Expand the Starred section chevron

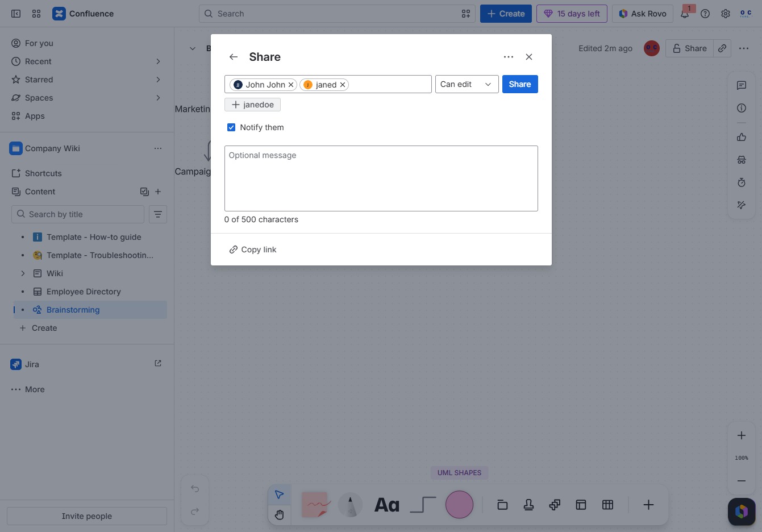(158, 80)
